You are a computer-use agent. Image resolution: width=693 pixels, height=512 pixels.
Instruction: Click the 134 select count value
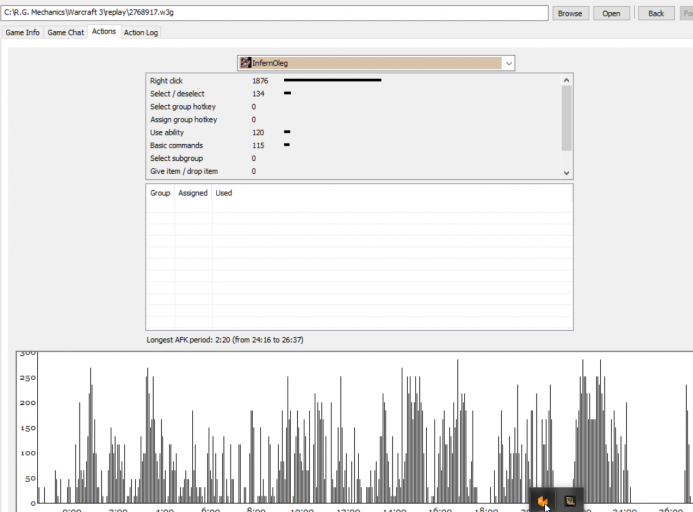pos(258,94)
